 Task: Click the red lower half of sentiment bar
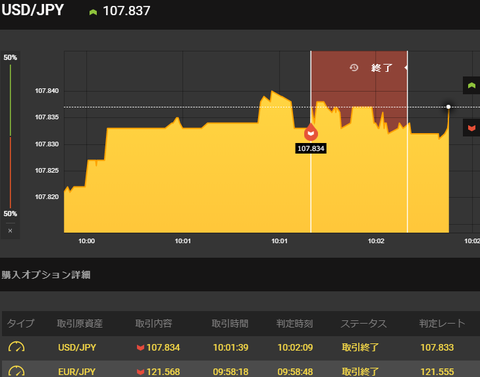pos(10,172)
